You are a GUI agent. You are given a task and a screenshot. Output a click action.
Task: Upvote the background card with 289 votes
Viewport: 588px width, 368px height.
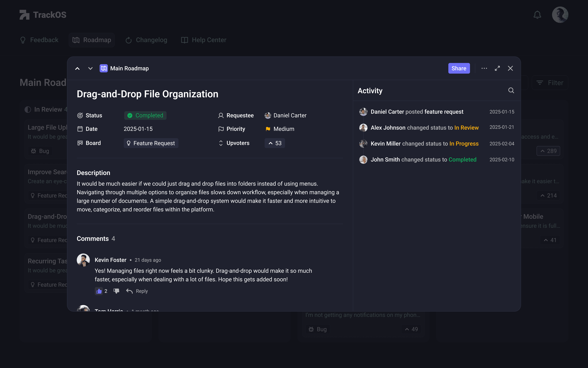point(548,151)
